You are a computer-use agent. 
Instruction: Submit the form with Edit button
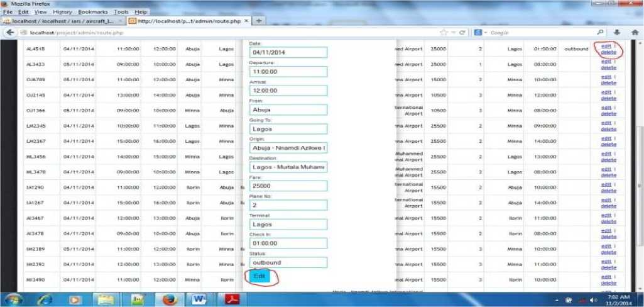coord(259,276)
